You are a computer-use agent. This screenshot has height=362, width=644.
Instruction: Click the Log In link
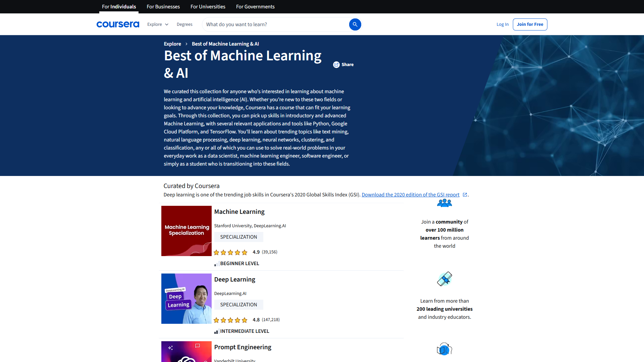(502, 24)
